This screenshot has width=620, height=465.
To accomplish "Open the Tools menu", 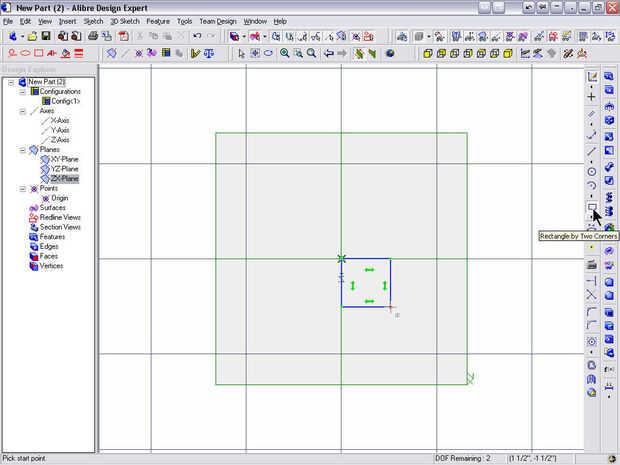I will point(184,21).
